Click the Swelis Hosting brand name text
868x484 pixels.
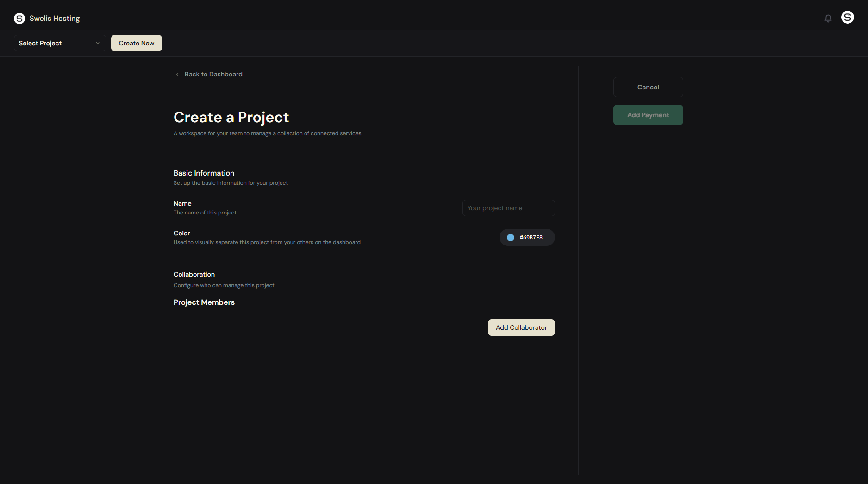pyautogui.click(x=55, y=19)
